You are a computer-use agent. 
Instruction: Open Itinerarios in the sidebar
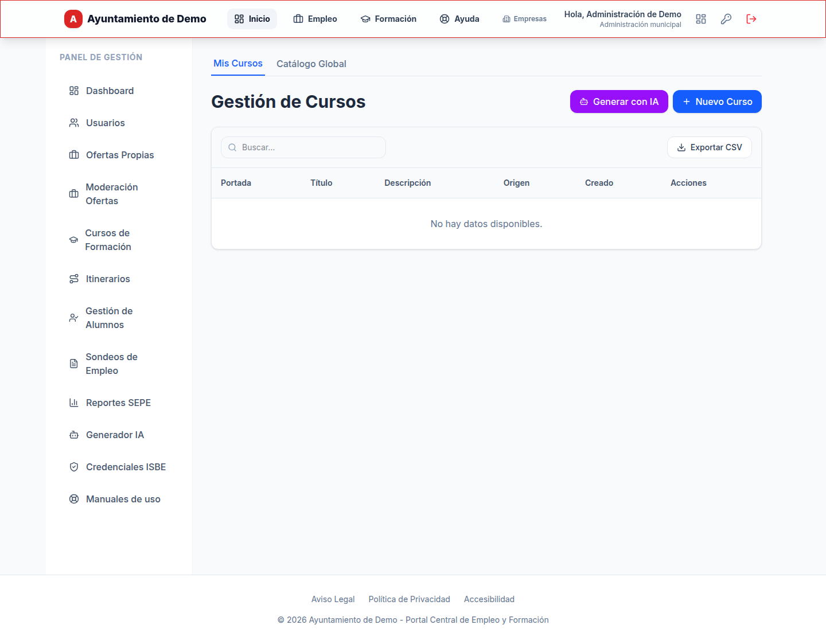pyautogui.click(x=119, y=279)
